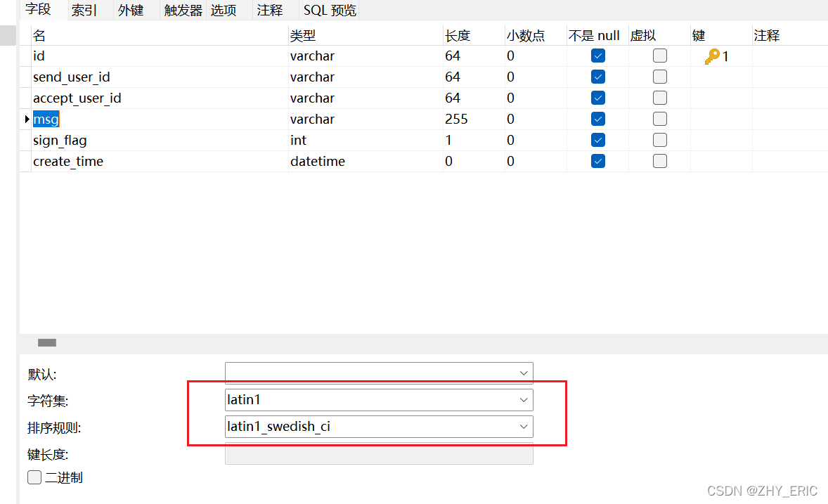Open the SQL 预览 tab
828x504 pixels.
330,10
